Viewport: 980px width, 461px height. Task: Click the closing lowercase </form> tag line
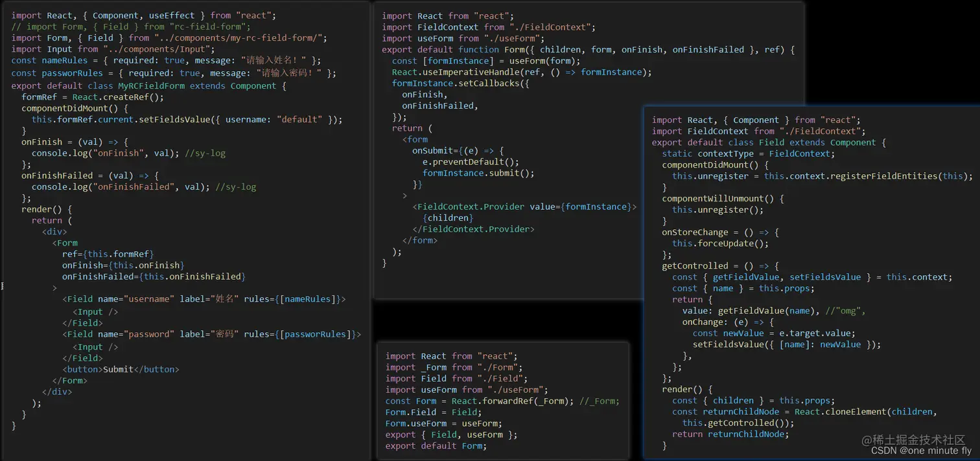tap(420, 240)
